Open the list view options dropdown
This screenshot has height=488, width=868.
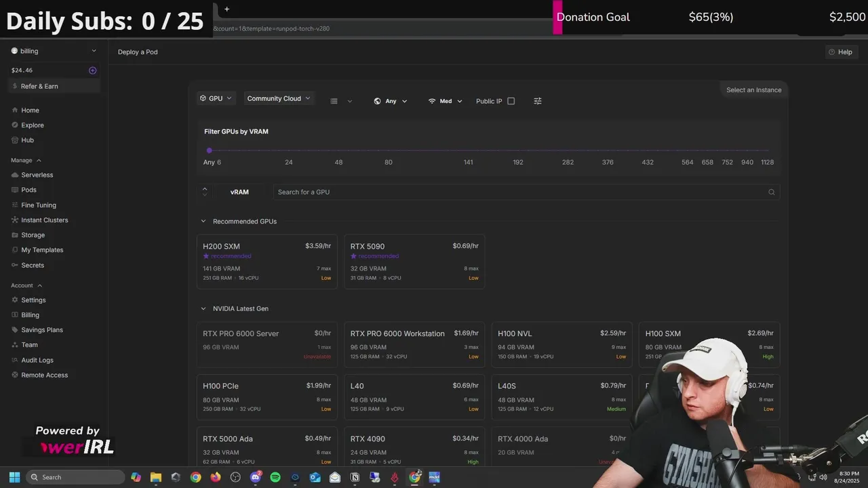coord(341,101)
